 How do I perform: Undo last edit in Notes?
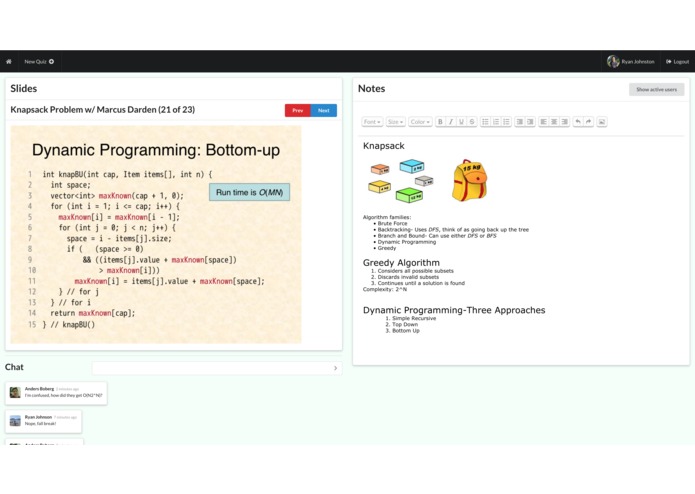click(x=578, y=122)
